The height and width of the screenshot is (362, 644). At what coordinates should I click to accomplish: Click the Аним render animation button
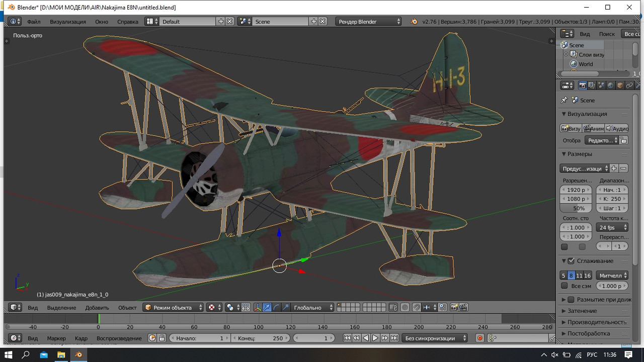(x=593, y=128)
